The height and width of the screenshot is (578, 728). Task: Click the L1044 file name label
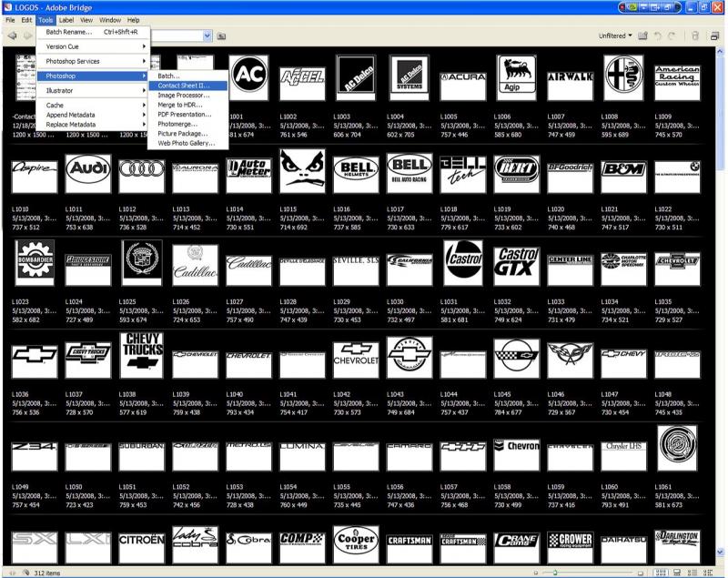click(449, 394)
